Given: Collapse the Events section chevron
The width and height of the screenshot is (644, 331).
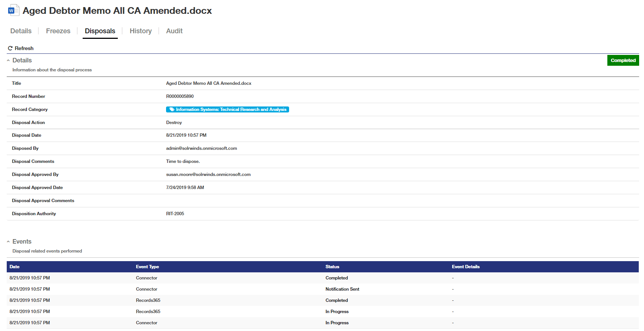Looking at the screenshot, I should [x=8, y=242].
